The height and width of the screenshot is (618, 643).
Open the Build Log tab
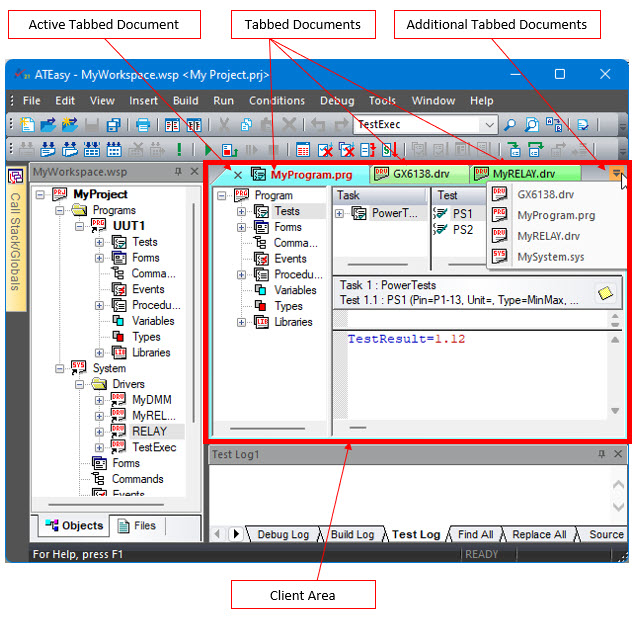[x=352, y=534]
